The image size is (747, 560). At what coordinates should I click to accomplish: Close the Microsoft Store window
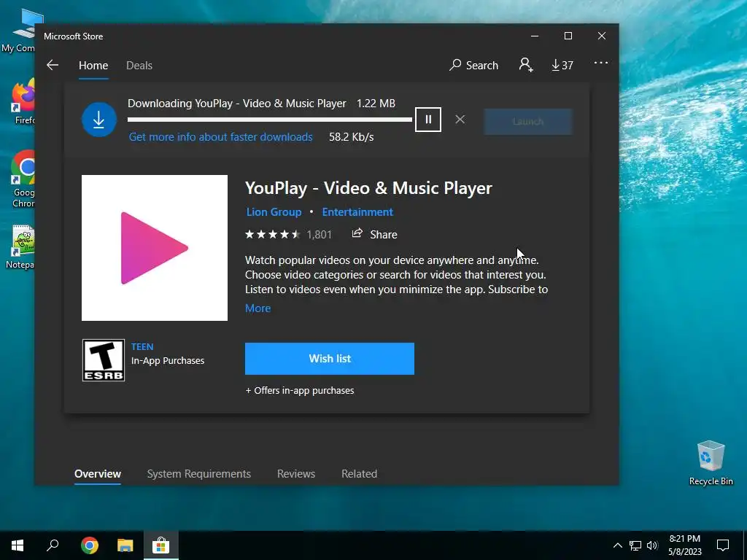pos(602,36)
